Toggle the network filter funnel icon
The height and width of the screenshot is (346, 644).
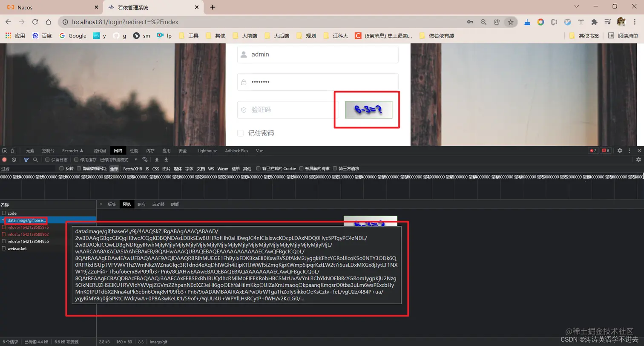click(x=26, y=159)
